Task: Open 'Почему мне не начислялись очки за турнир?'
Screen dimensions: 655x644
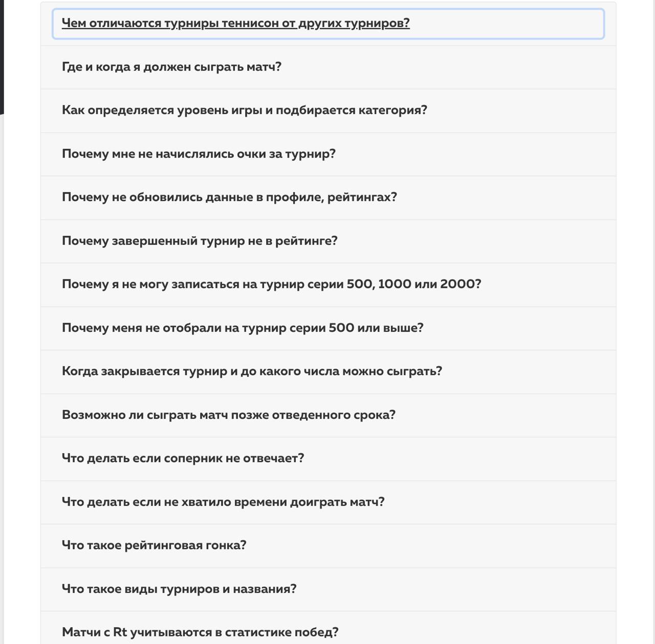Action: click(328, 154)
